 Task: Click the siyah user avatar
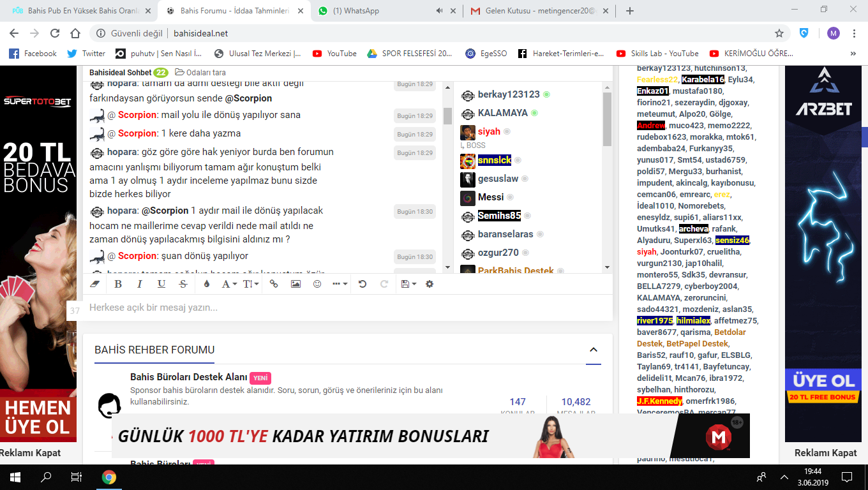467,132
